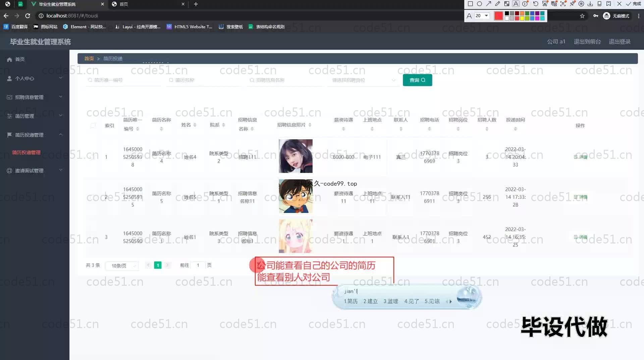Undo the last annotation
This screenshot has width=644, height=360.
click(536, 4)
